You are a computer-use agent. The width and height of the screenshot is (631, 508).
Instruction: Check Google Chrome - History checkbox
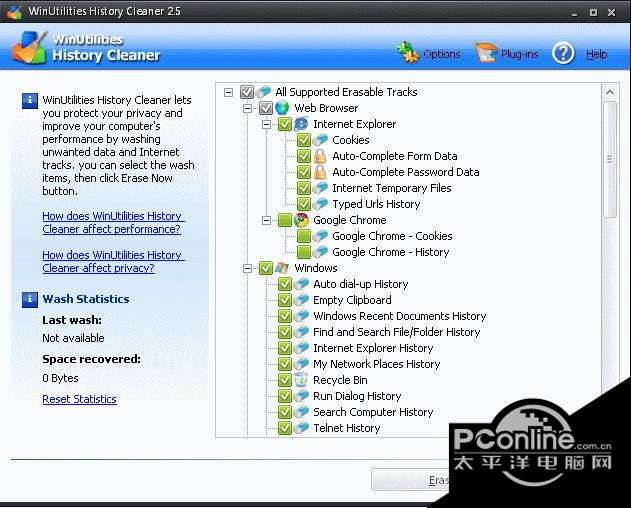coord(303,252)
